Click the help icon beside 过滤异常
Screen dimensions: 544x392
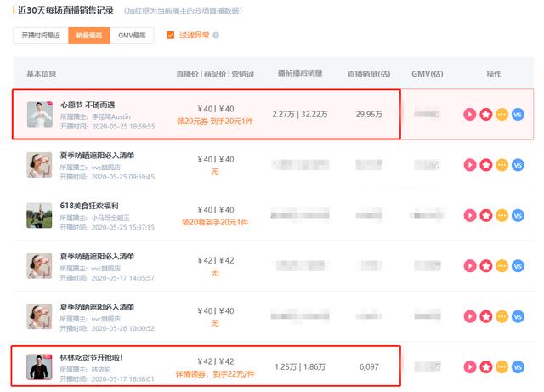click(x=216, y=36)
